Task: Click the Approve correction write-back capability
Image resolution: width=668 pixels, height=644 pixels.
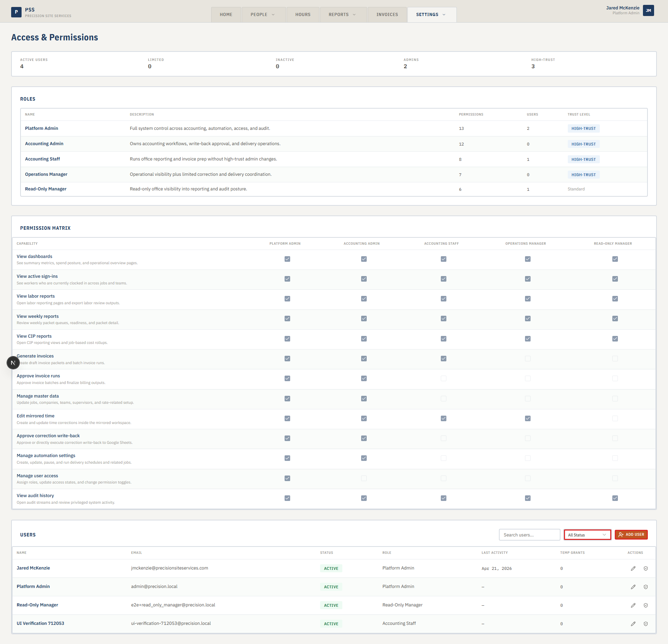Action: coord(48,436)
